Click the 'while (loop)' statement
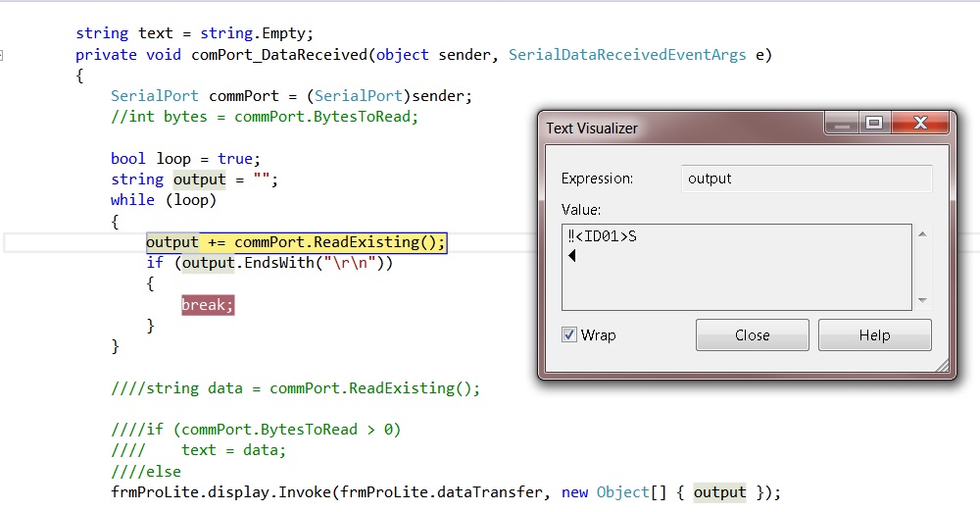 163,200
